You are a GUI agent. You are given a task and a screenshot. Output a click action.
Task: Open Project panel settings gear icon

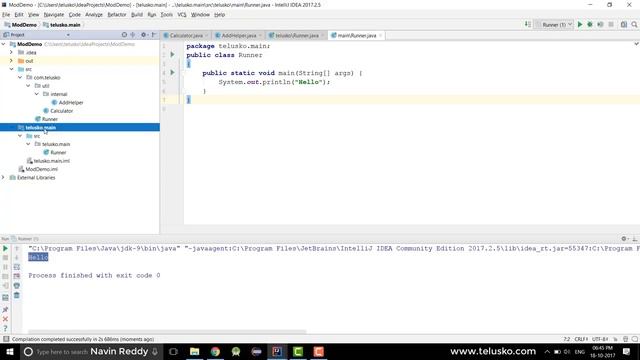[144, 35]
